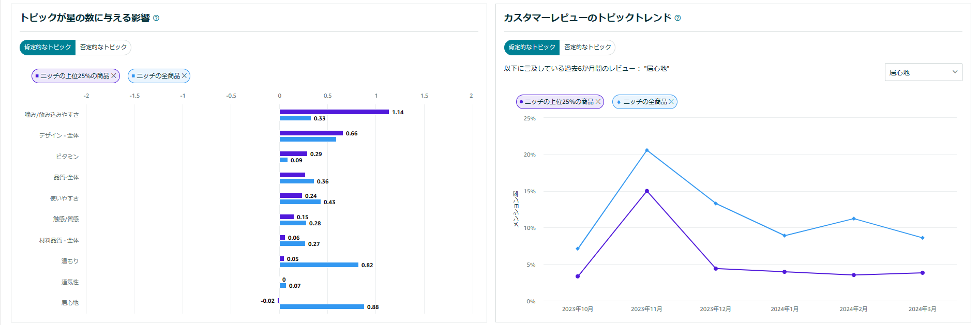The width and height of the screenshot is (980, 325).
Task: Click the 材料品質 - 全体 row label
Action: click(59, 240)
